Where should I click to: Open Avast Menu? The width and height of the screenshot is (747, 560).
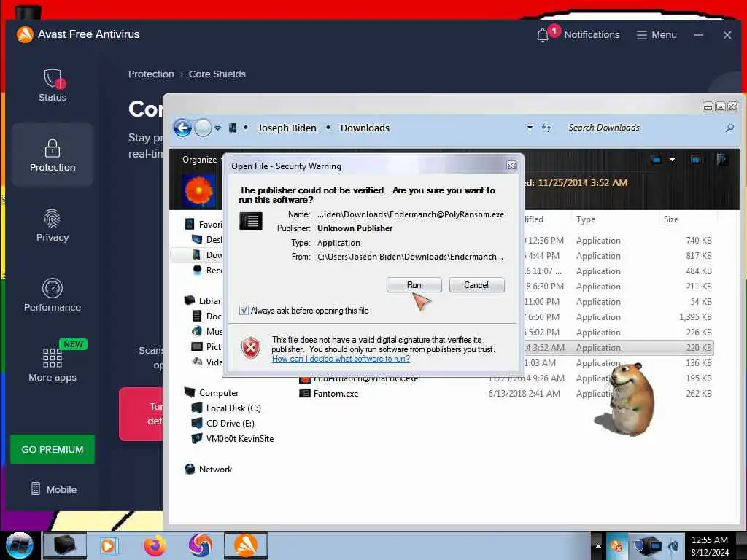pos(657,35)
